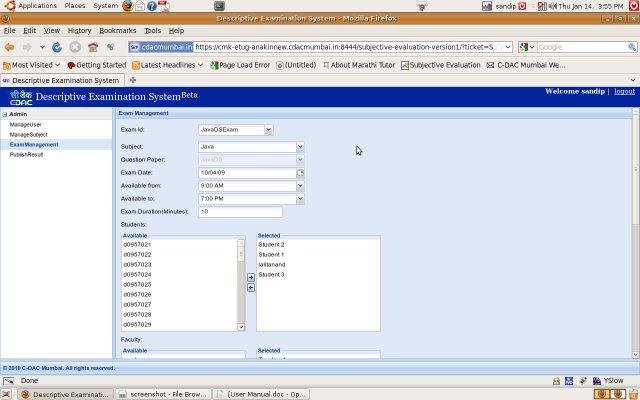Click the stop loading icon
This screenshot has width=640, height=400.
75,47
